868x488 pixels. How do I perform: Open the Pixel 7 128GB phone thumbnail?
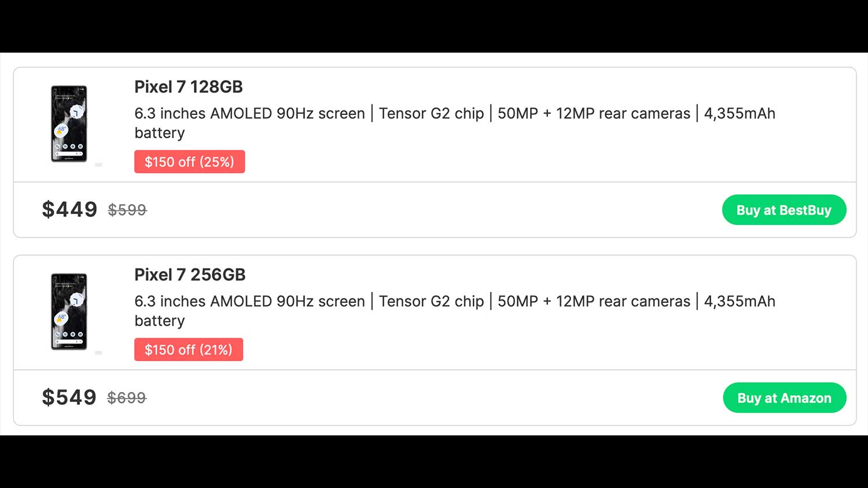click(x=69, y=124)
